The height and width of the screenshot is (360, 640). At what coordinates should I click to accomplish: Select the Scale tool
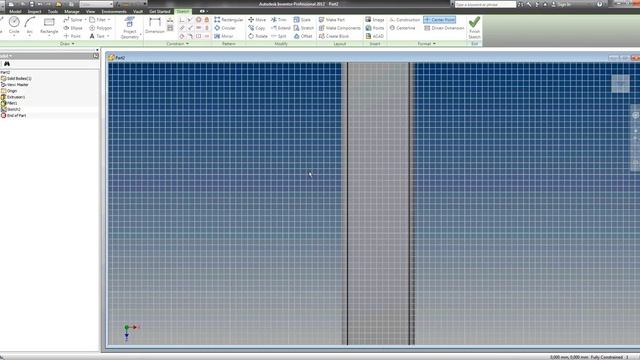point(302,20)
